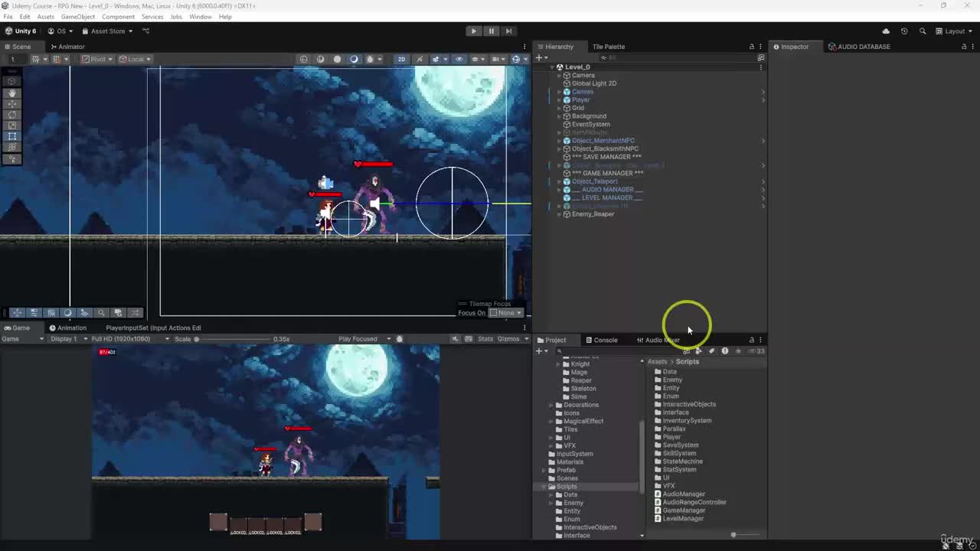The image size is (980, 551).
Task: Start Play mode with the Play button
Action: coord(474,31)
